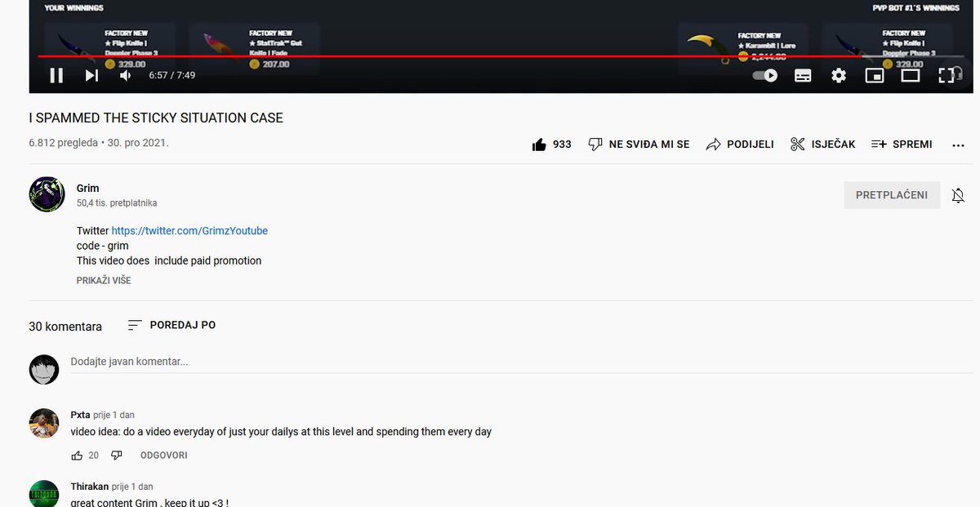Enter full screen mode
The width and height of the screenshot is (980, 507).
[947, 75]
